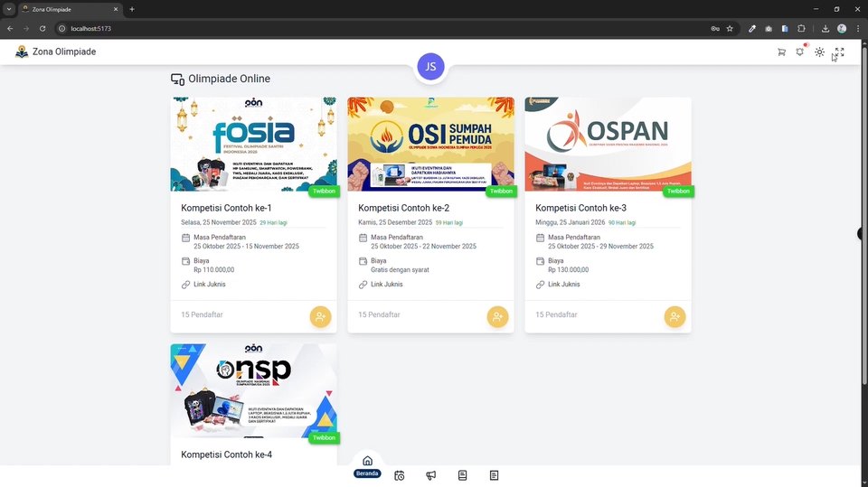
Task: Enter fullscreen mode via expand icon
Action: click(839, 52)
